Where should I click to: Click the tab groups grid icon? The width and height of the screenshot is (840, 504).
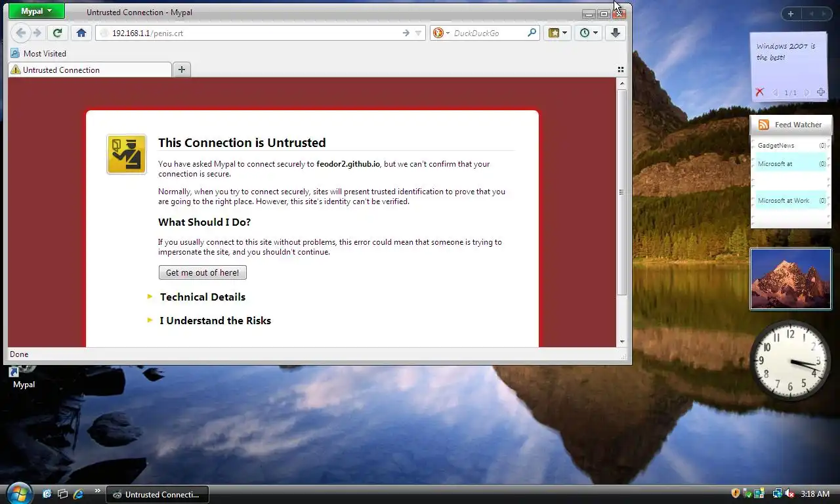click(x=620, y=70)
